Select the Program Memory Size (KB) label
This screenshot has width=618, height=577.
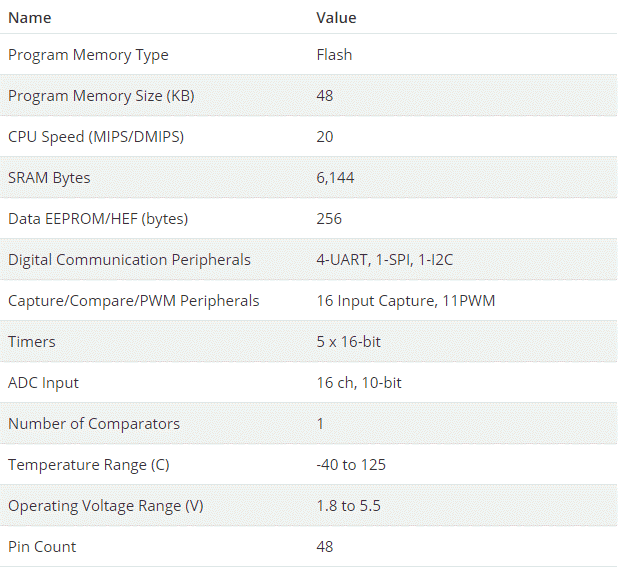click(x=101, y=96)
